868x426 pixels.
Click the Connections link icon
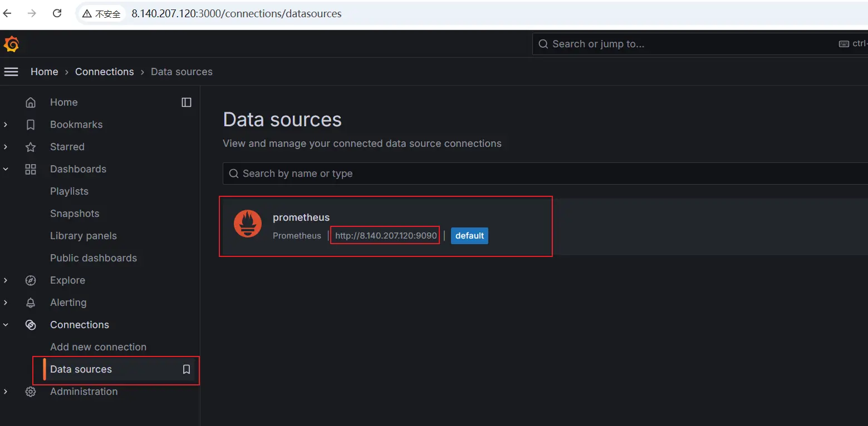(x=31, y=325)
